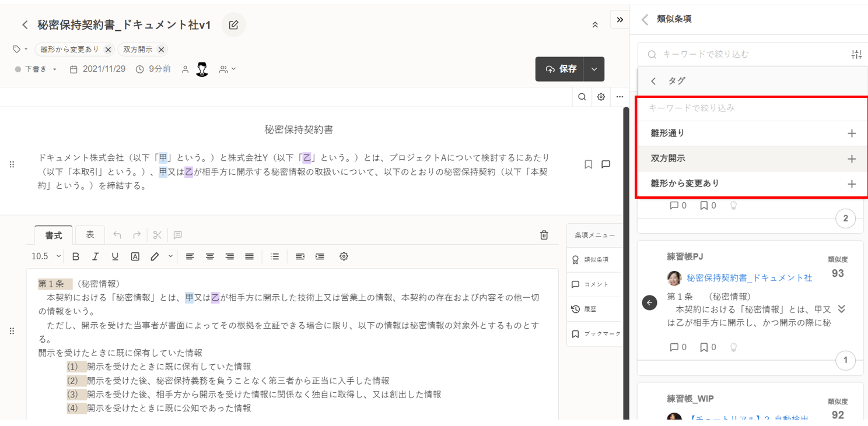The height and width of the screenshot is (426, 868).
Task: Open the 下書き status dropdown
Action: tap(36, 69)
